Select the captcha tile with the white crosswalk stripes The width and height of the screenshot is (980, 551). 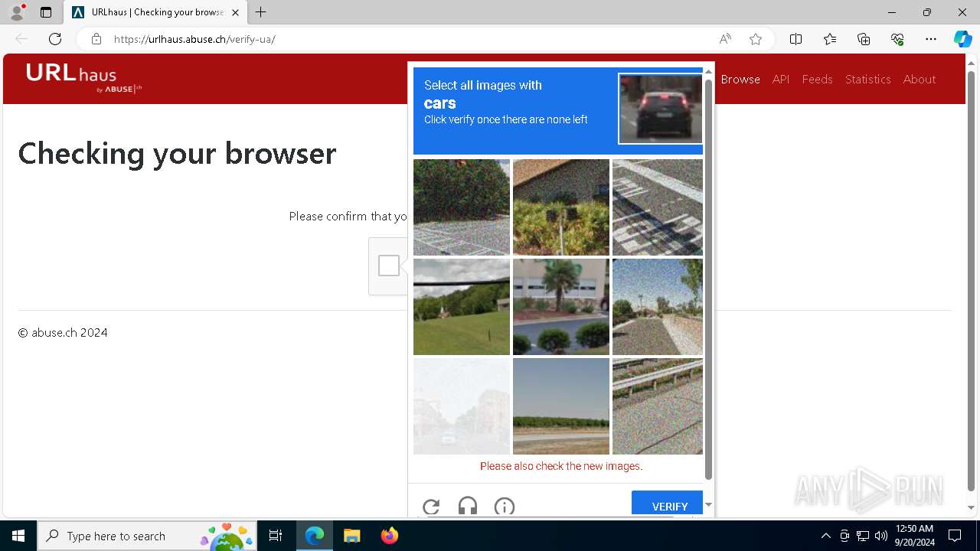pos(658,207)
